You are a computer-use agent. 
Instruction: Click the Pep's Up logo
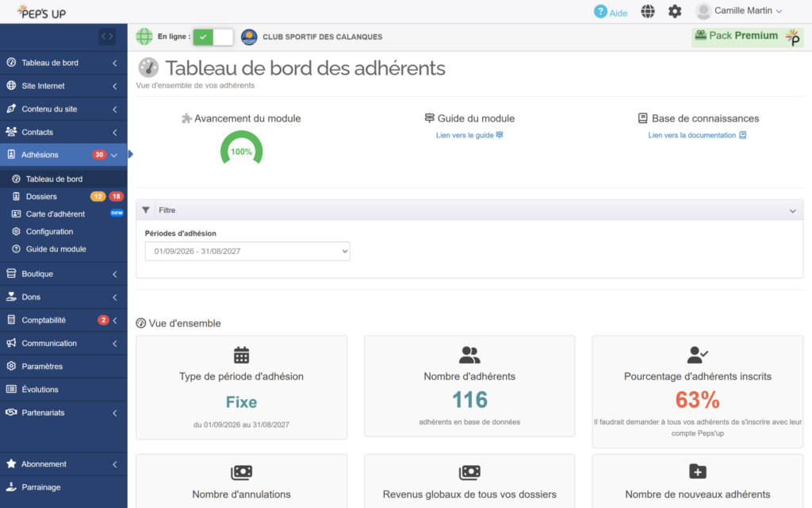[41, 11]
